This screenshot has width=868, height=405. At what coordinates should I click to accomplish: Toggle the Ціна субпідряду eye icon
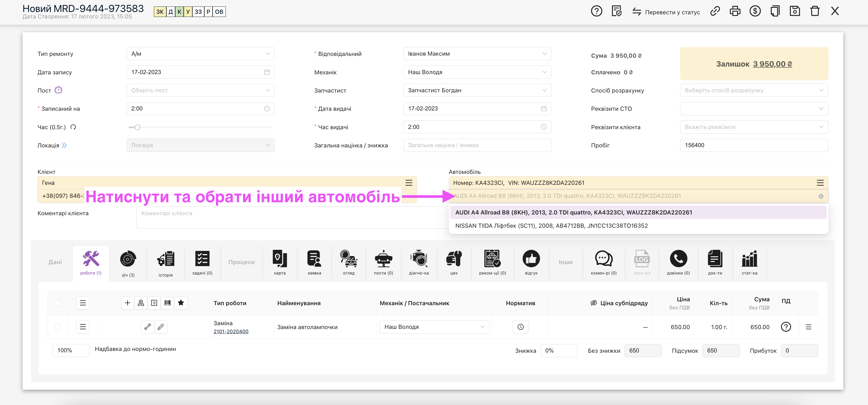click(593, 303)
